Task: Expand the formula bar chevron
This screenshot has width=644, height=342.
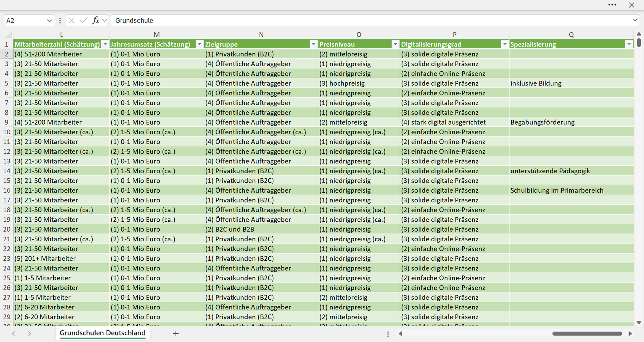Action: (x=635, y=20)
